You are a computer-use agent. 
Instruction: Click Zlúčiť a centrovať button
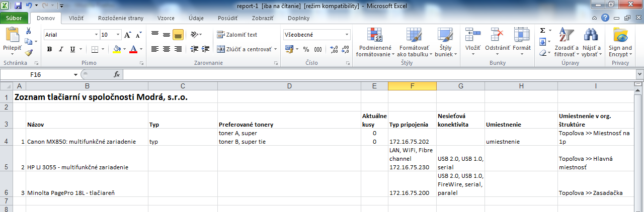pos(244,49)
